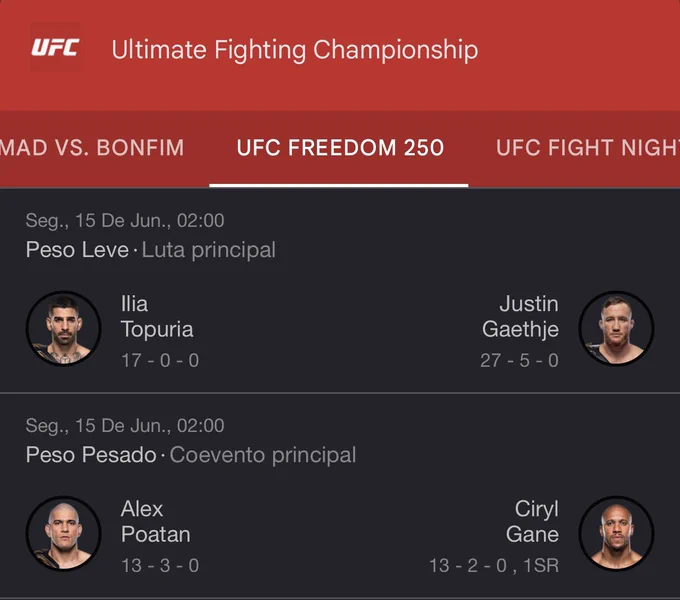Tap the Peso Leve fighter on the right
Image resolution: width=680 pixels, height=600 pixels.
616,328
